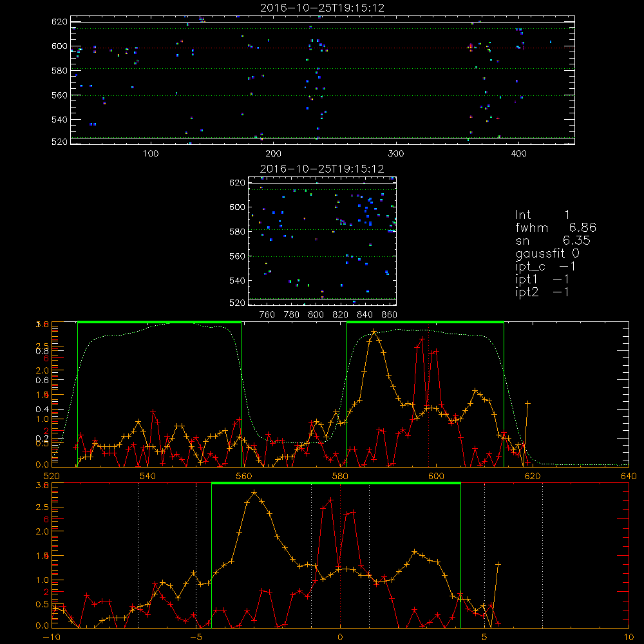Click x-axis label 200 on top plot
Image resolution: width=644 pixels, height=644 pixels.
pyautogui.click(x=273, y=154)
